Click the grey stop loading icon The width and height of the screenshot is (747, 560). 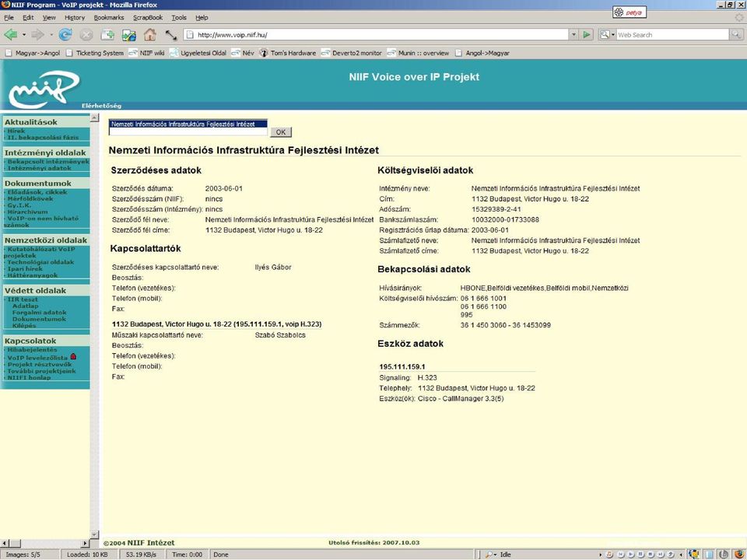[x=86, y=35]
